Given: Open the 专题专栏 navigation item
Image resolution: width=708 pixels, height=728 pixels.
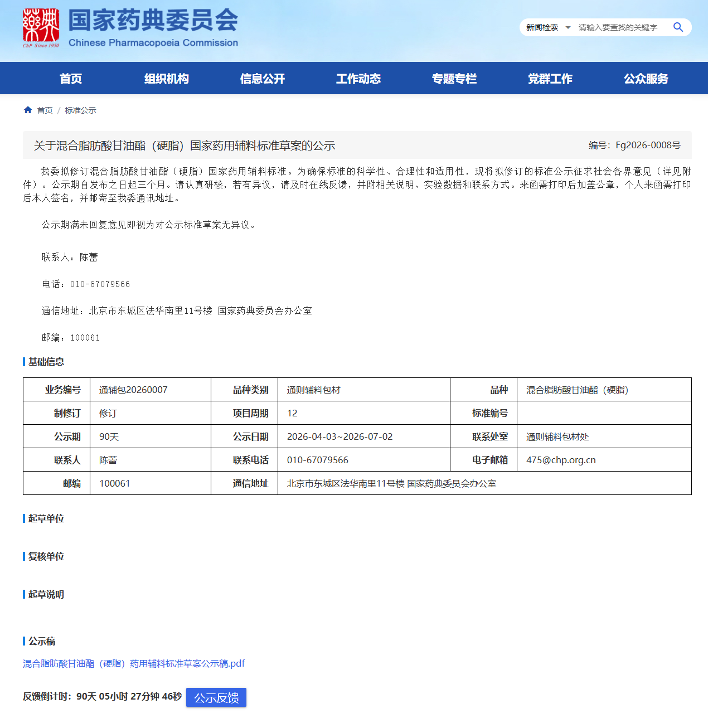Looking at the screenshot, I should click(x=454, y=79).
